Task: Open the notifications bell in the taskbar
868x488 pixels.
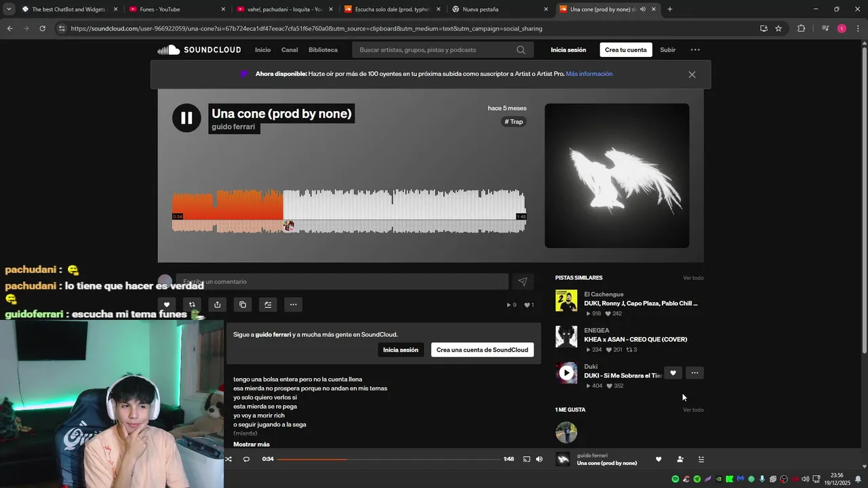Action: [858, 479]
